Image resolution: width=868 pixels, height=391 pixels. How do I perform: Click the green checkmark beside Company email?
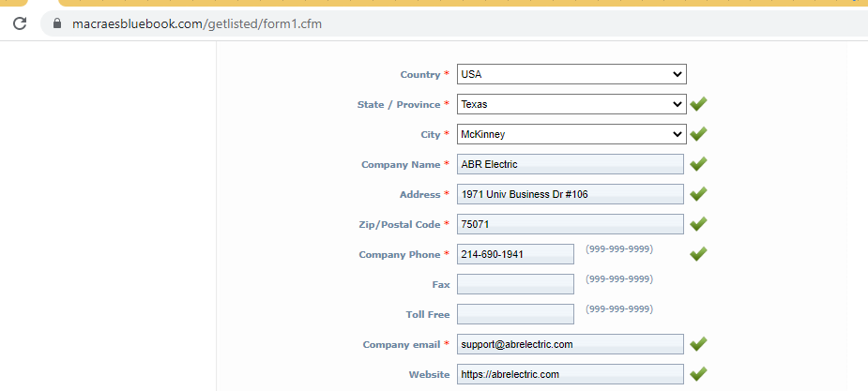(698, 343)
